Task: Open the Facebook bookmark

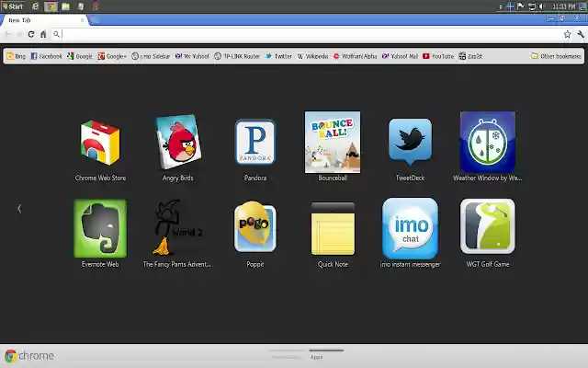Action: [46, 56]
